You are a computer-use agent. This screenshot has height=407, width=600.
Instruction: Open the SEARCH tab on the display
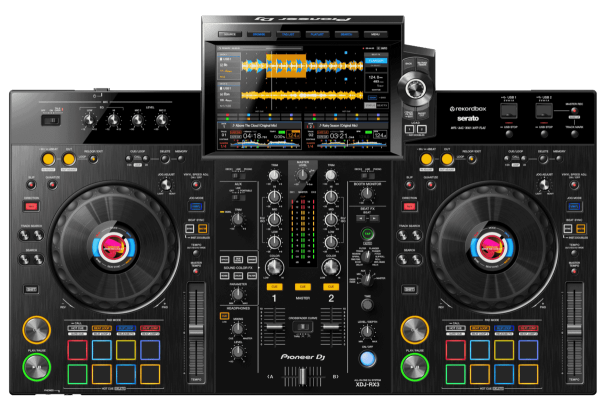pyautogui.click(x=346, y=34)
